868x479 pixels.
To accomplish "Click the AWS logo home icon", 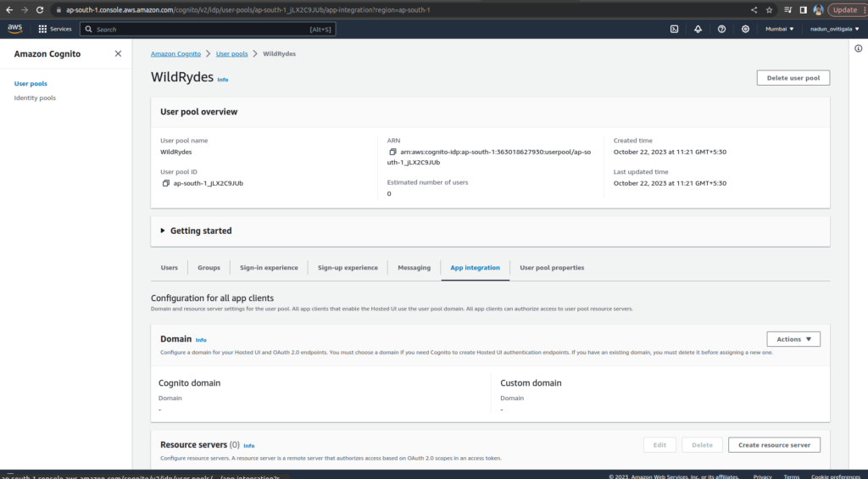I will 15,29.
